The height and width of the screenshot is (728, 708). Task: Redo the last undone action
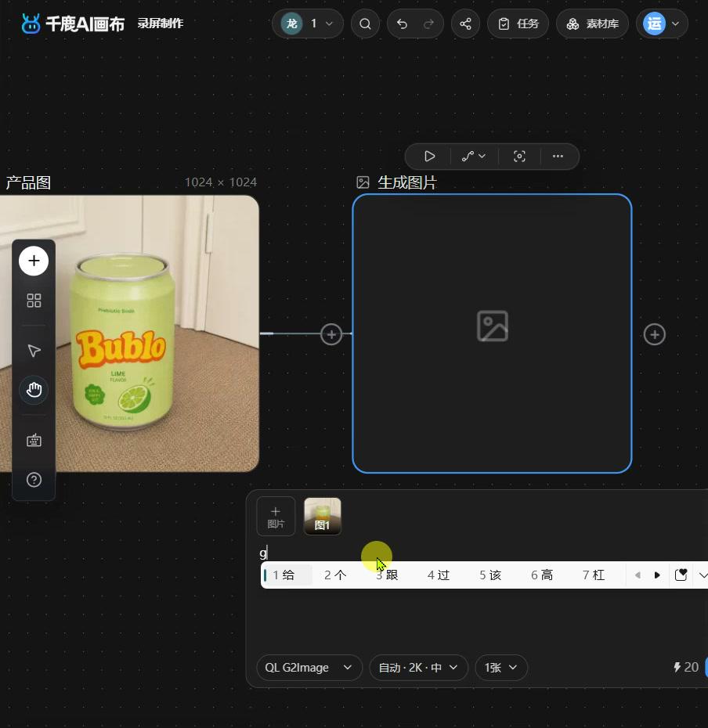(428, 23)
